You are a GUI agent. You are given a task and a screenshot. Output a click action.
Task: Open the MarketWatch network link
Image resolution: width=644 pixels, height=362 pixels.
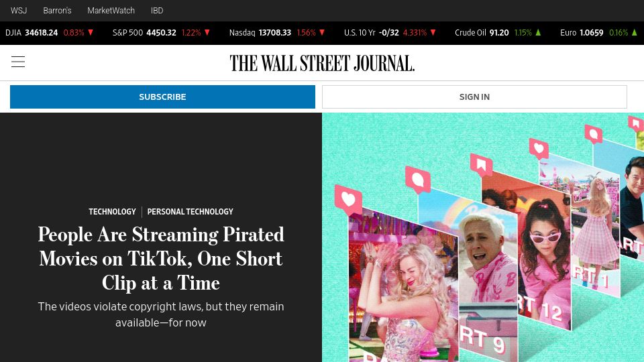pos(111,11)
